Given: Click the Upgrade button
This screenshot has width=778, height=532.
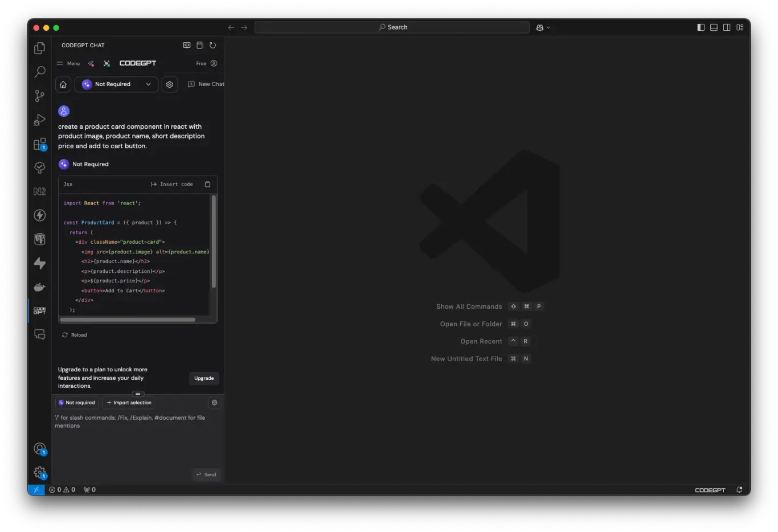Looking at the screenshot, I should [204, 378].
